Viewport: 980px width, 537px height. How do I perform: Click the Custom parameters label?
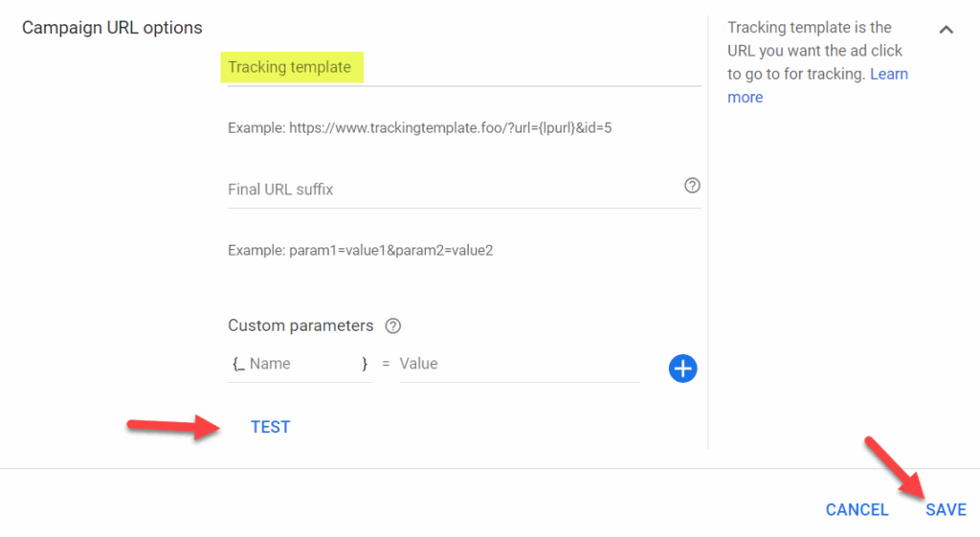point(301,325)
